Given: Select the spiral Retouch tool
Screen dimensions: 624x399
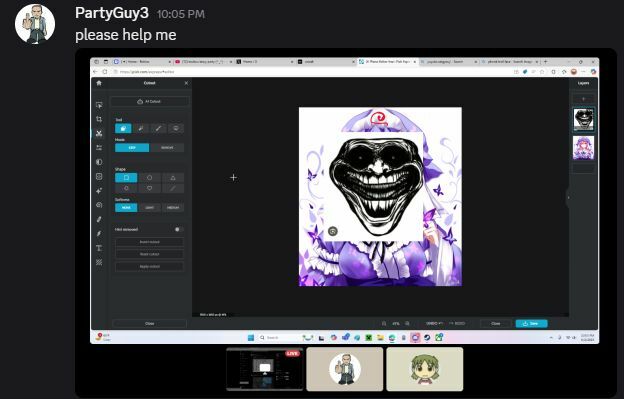Looking at the screenshot, I should pyautogui.click(x=99, y=205).
